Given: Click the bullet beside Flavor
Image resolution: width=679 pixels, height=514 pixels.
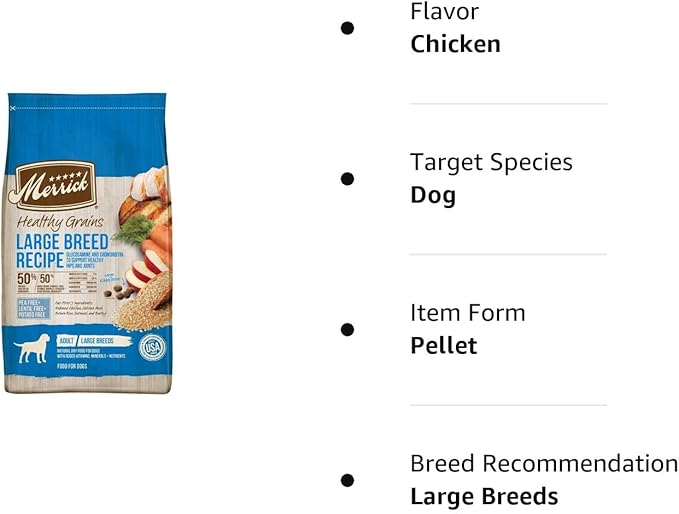Looking at the screenshot, I should pos(347,28).
